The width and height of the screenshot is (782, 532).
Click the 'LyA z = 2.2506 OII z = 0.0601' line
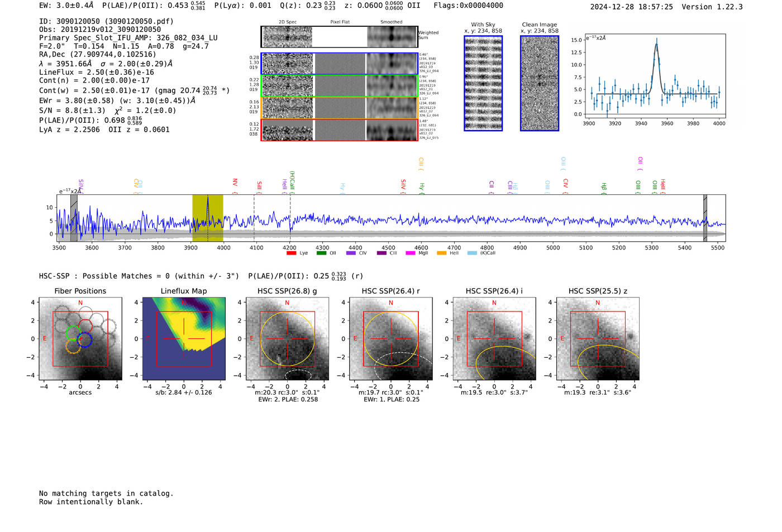pos(104,130)
